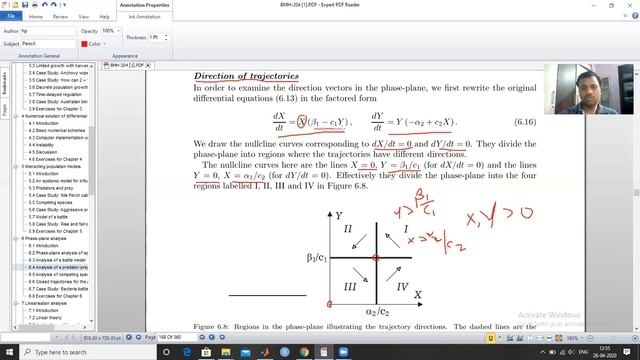Open the Windows Start menu

[x=9, y=352]
